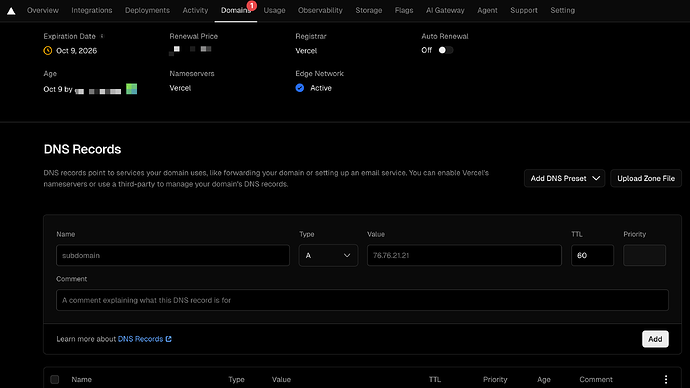
Task: Click the Registrar value Vercel
Action: [306, 51]
